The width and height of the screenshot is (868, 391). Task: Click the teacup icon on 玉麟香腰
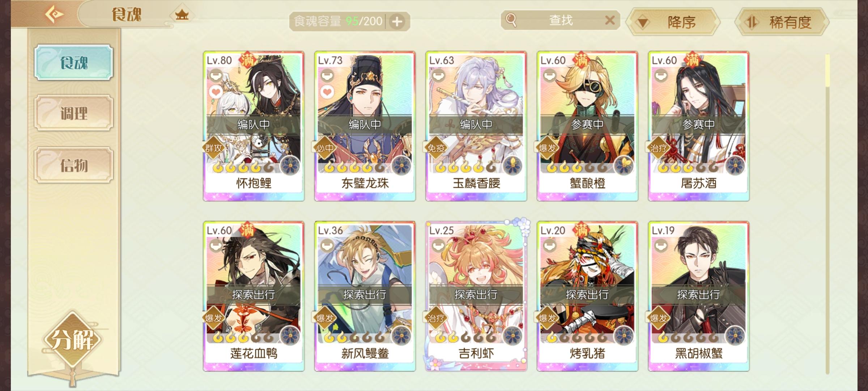click(x=439, y=75)
